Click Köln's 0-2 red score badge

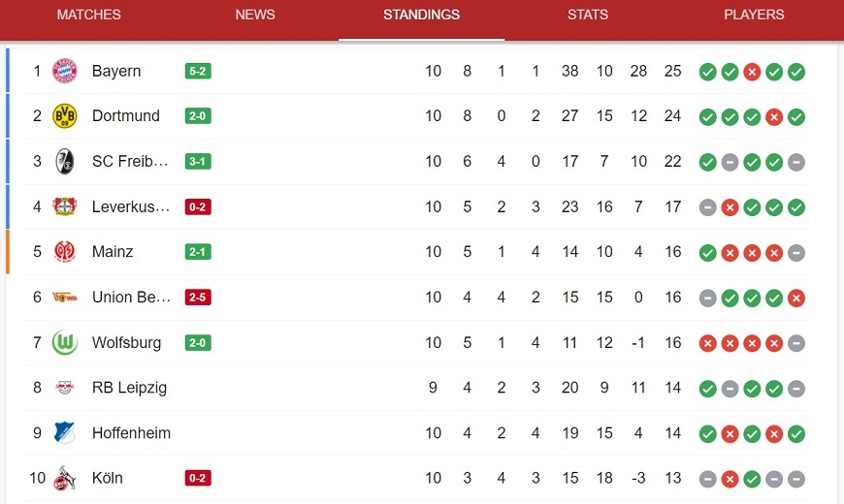coord(198,478)
